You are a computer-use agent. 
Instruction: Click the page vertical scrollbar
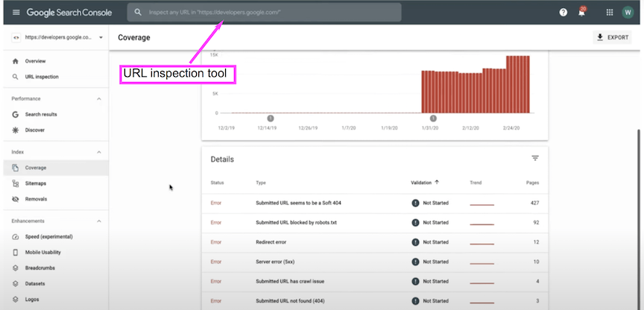640,220
